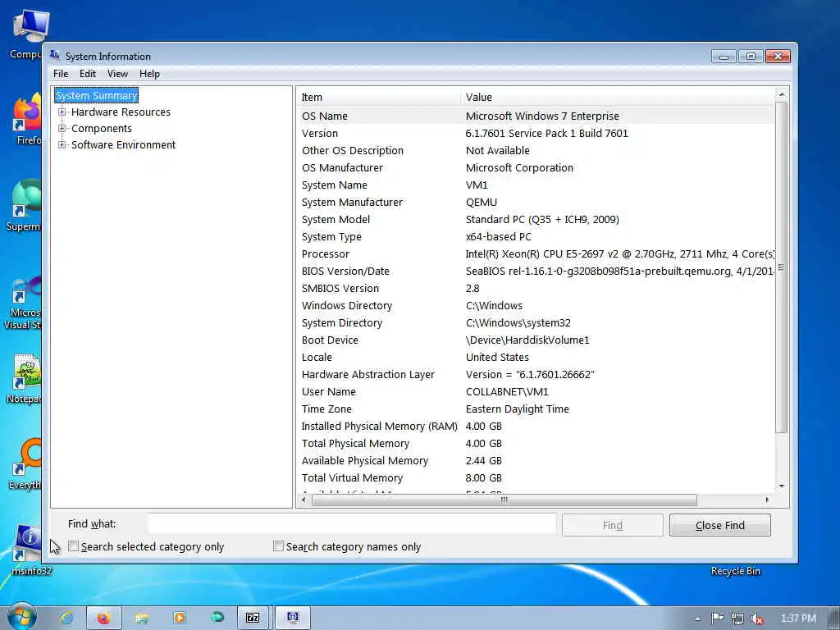Click the Item column header
The width and height of the screenshot is (840, 630).
(x=378, y=97)
